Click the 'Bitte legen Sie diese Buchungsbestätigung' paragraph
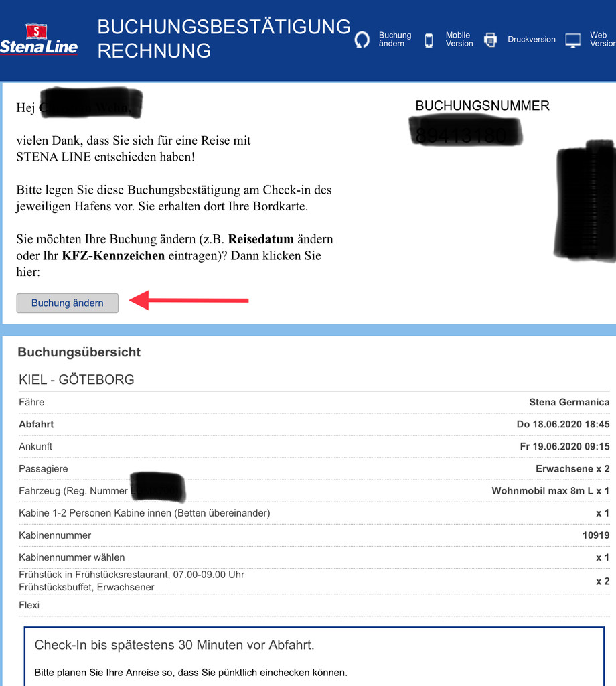This screenshot has height=686, width=616. (174, 198)
